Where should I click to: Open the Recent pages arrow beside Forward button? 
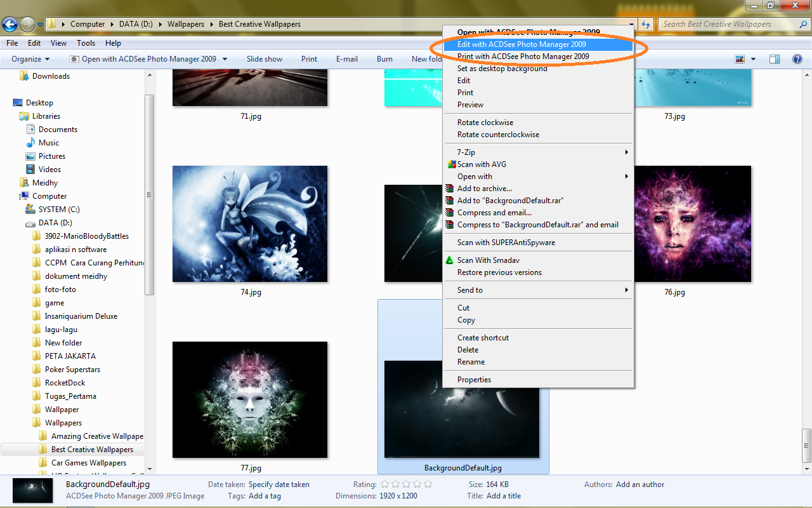coord(41,25)
